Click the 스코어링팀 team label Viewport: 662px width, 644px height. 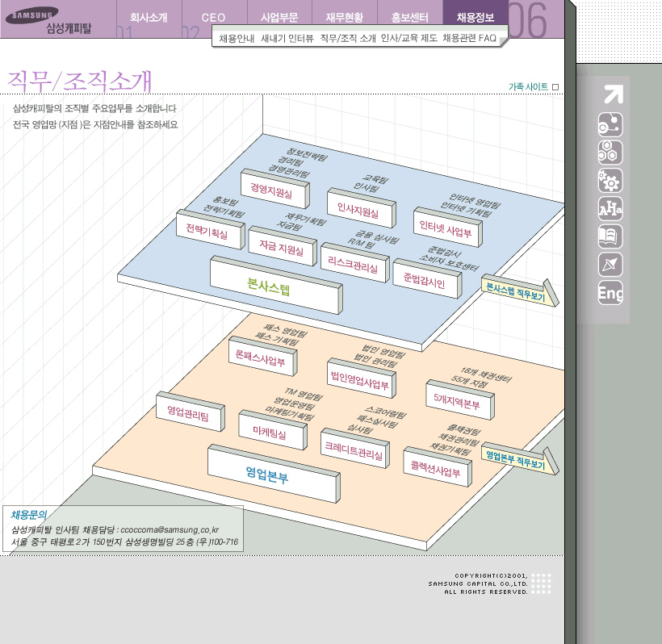click(385, 412)
